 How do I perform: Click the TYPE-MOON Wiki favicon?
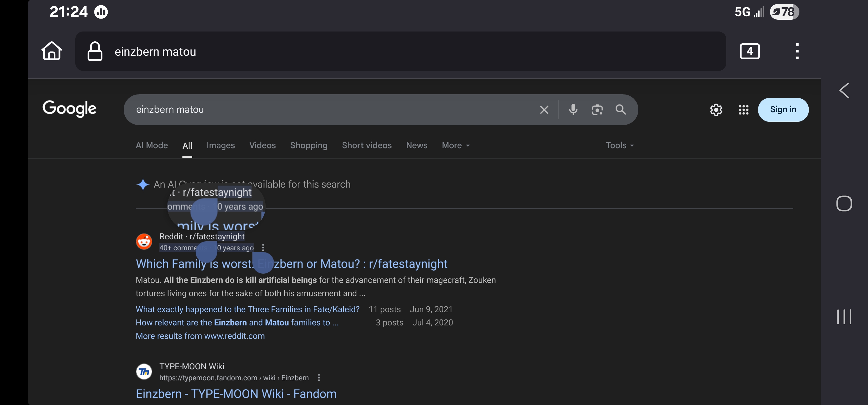coord(144,371)
